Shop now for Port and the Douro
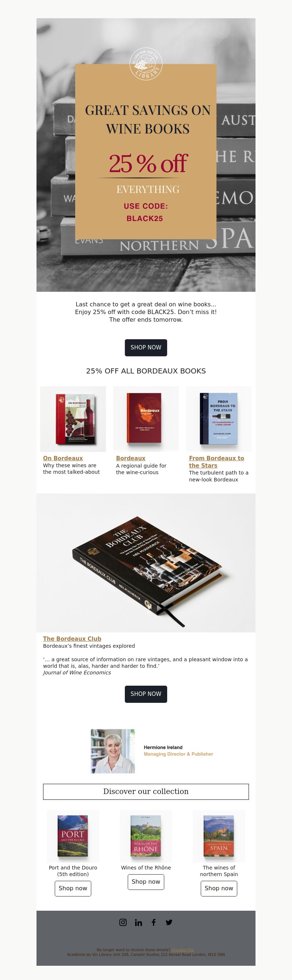Viewport: 292px width, 980px height. [x=73, y=888]
